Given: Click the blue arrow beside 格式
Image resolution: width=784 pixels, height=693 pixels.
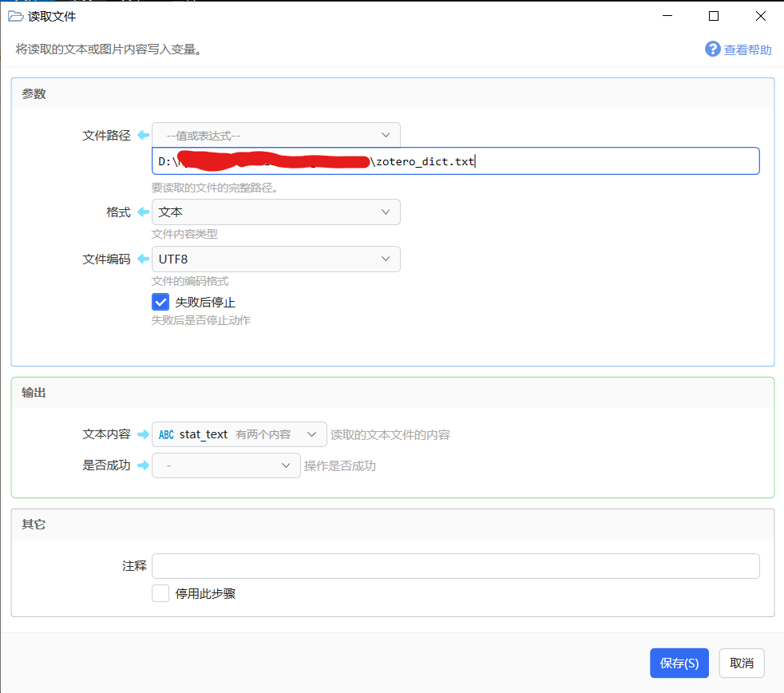Looking at the screenshot, I should [x=143, y=212].
